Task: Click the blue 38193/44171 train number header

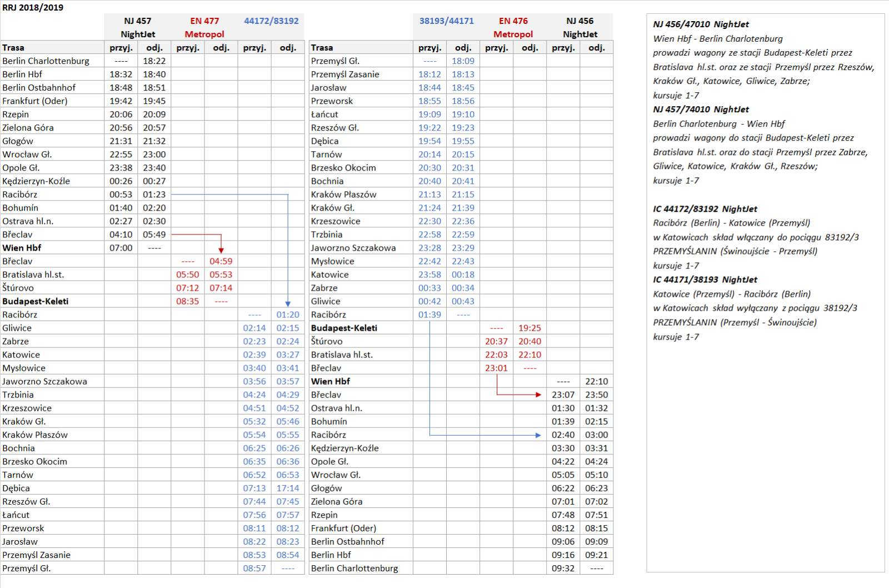Action: pos(446,21)
